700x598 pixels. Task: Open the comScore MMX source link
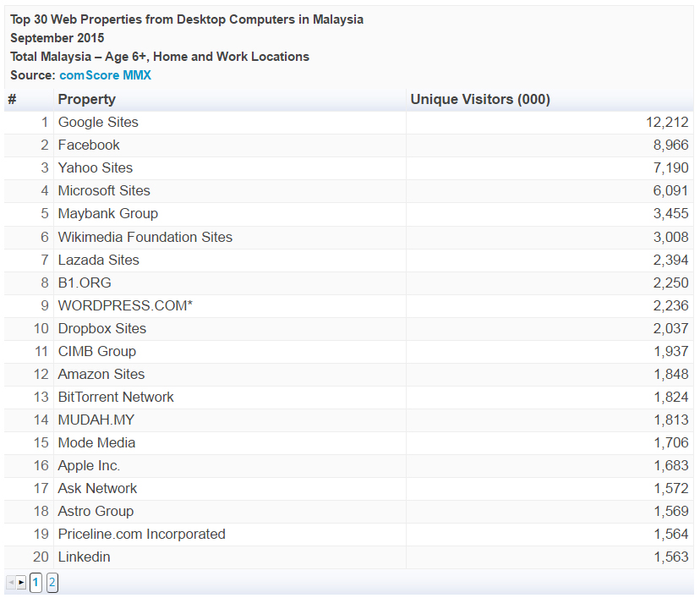106,75
